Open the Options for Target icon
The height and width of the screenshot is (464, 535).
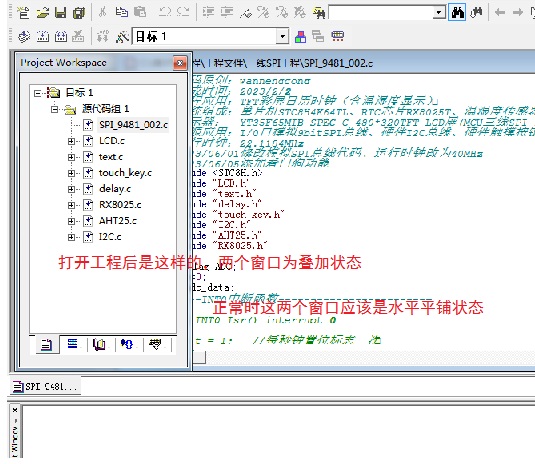point(122,37)
